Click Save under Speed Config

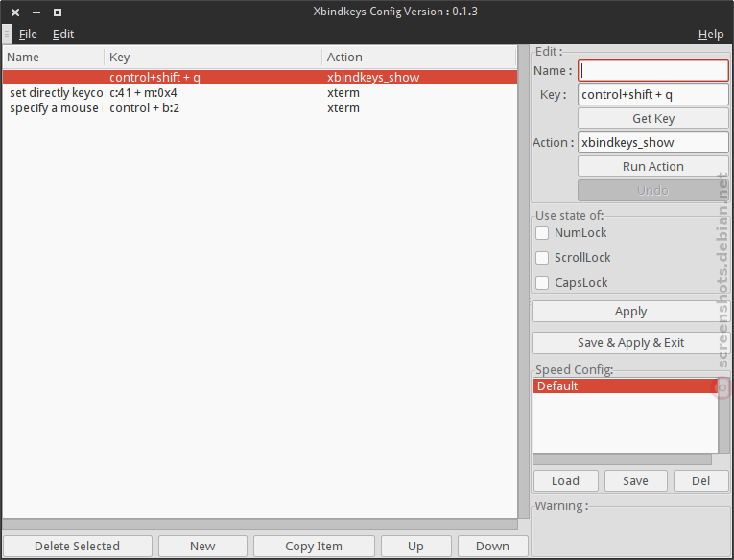tap(635, 481)
